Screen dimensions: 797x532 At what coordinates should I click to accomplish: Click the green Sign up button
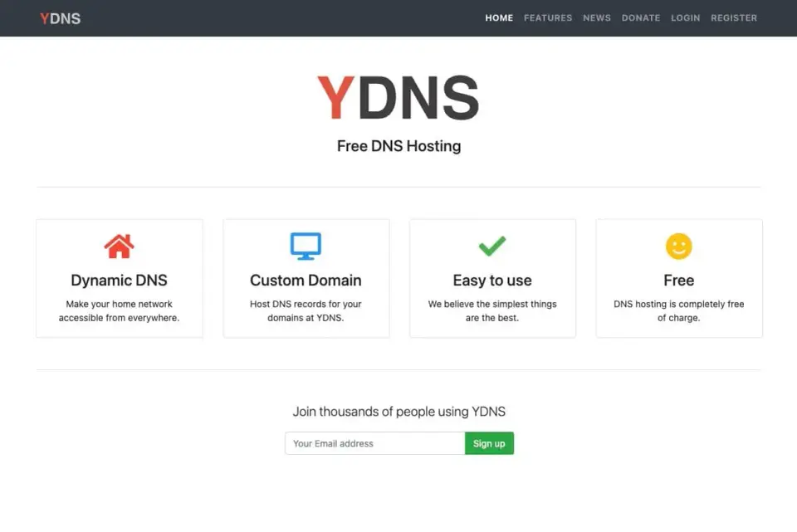pos(489,443)
